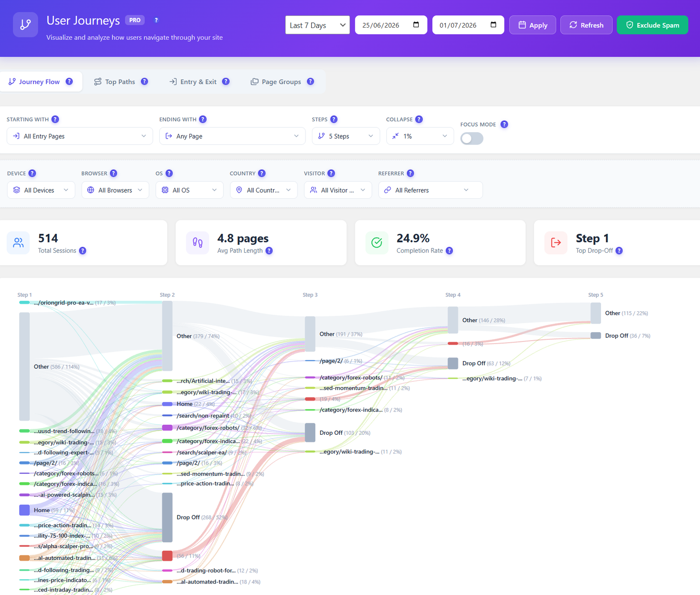Click the Completion Rate help icon
Image resolution: width=700 pixels, height=595 pixels.
(449, 251)
